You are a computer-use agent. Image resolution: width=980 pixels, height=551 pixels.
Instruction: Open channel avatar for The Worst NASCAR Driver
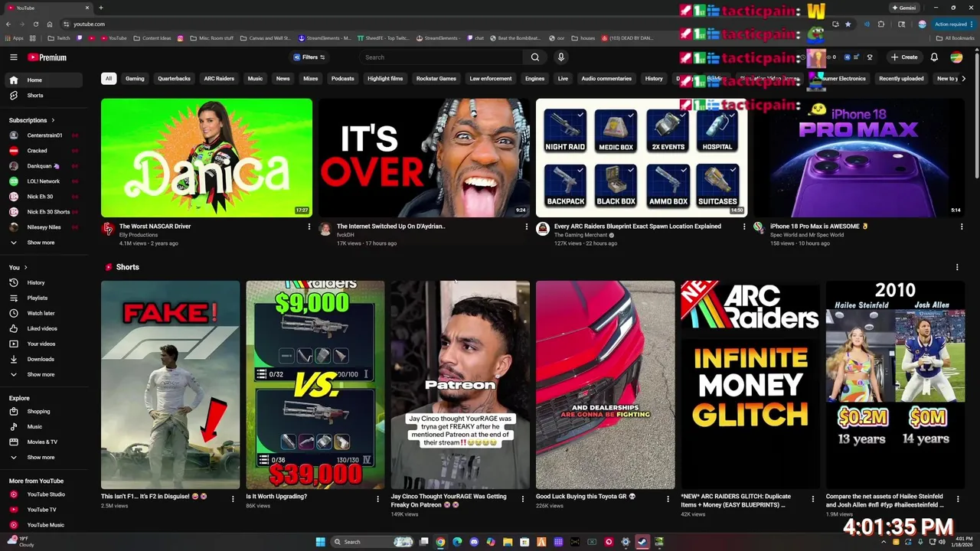pos(108,228)
